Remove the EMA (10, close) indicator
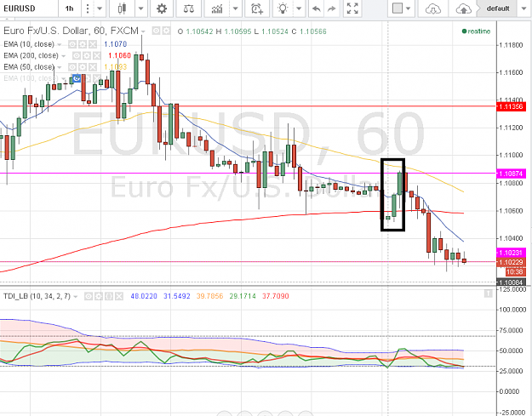Image resolution: width=532 pixels, height=416 pixels. point(92,44)
